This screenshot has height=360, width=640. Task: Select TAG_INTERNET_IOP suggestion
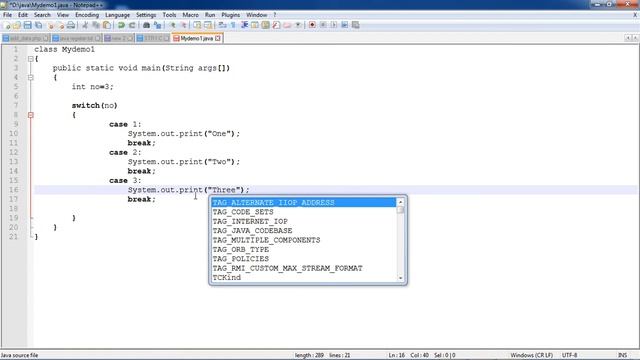pyautogui.click(x=304, y=221)
